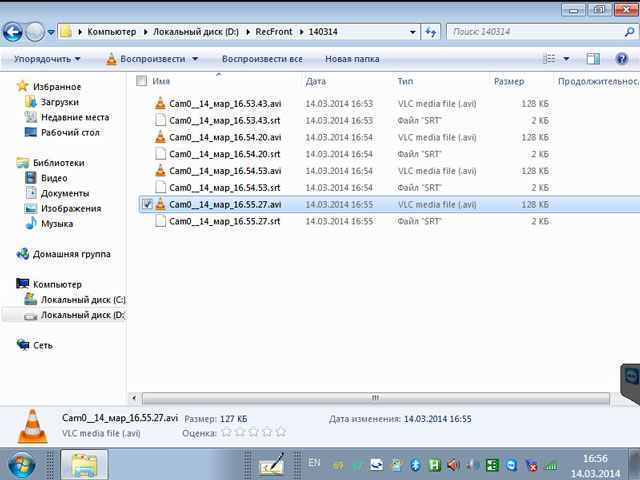This screenshot has width=640, height=480.
Task: Open the handwriting input panel icon on taskbar
Action: click(270, 464)
